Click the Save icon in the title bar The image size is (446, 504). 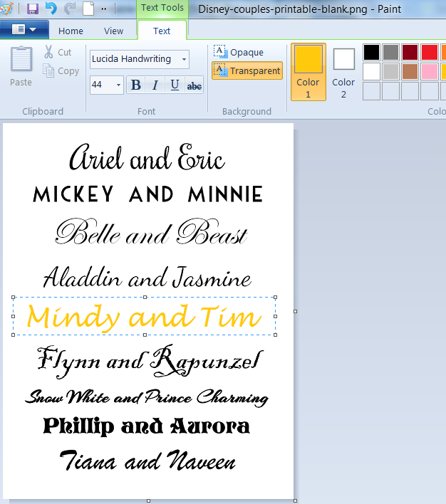click(33, 9)
